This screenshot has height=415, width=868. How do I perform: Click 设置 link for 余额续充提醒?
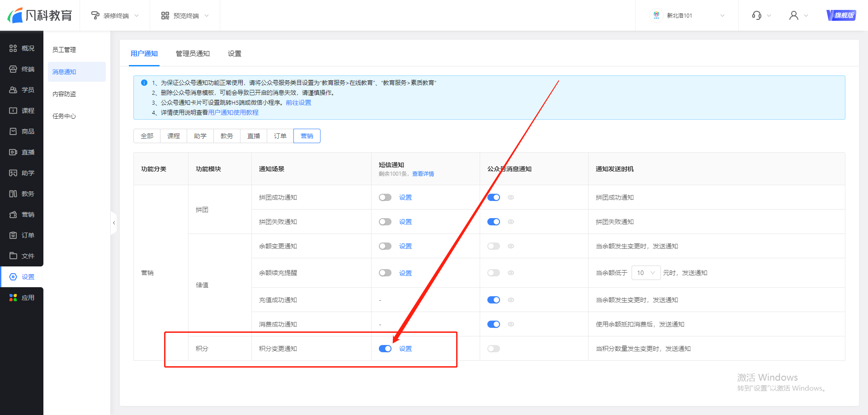point(406,273)
